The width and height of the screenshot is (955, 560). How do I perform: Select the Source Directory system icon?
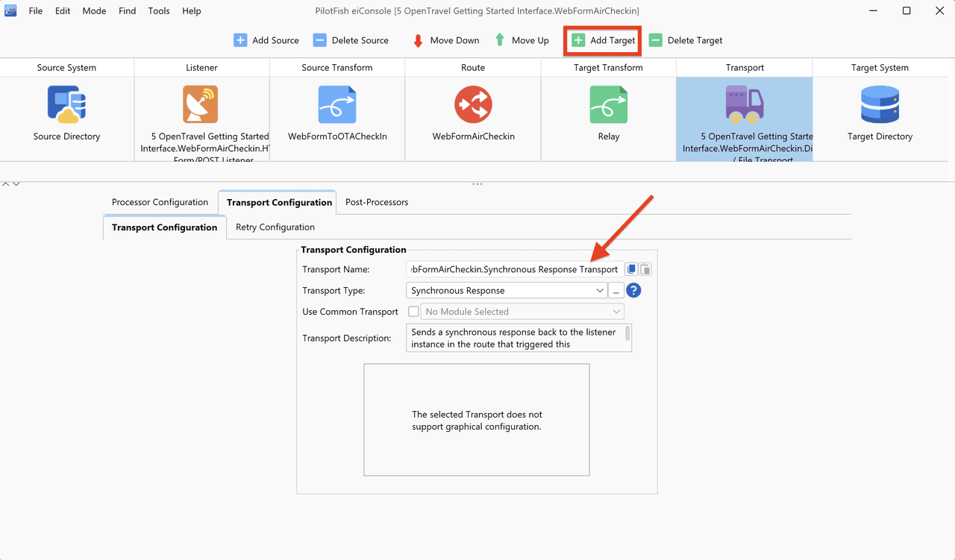click(x=66, y=104)
